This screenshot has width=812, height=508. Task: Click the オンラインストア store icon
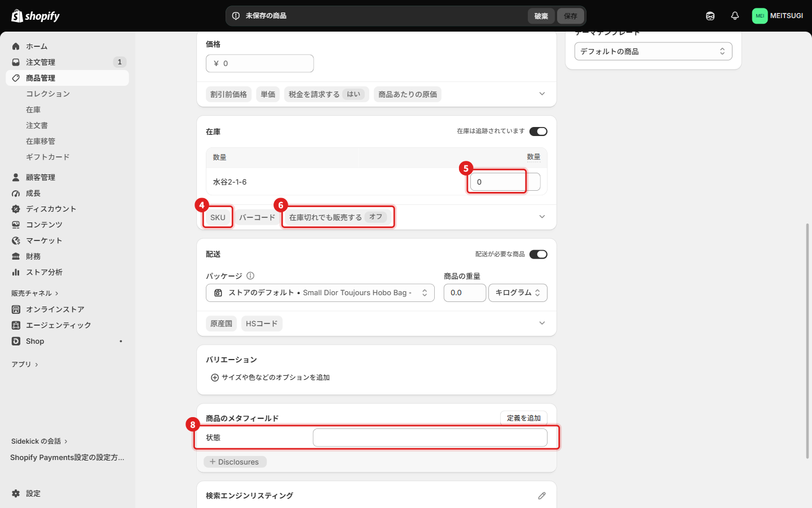pos(16,309)
